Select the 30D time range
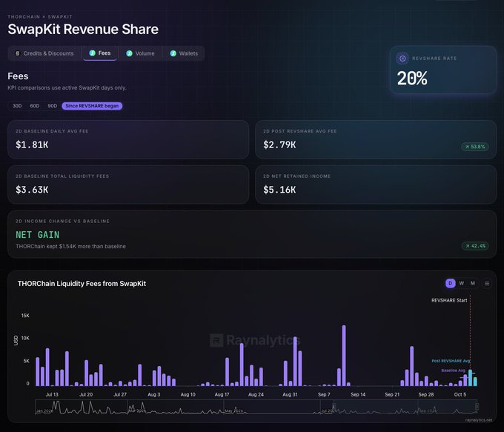The height and width of the screenshot is (432, 504). click(17, 106)
